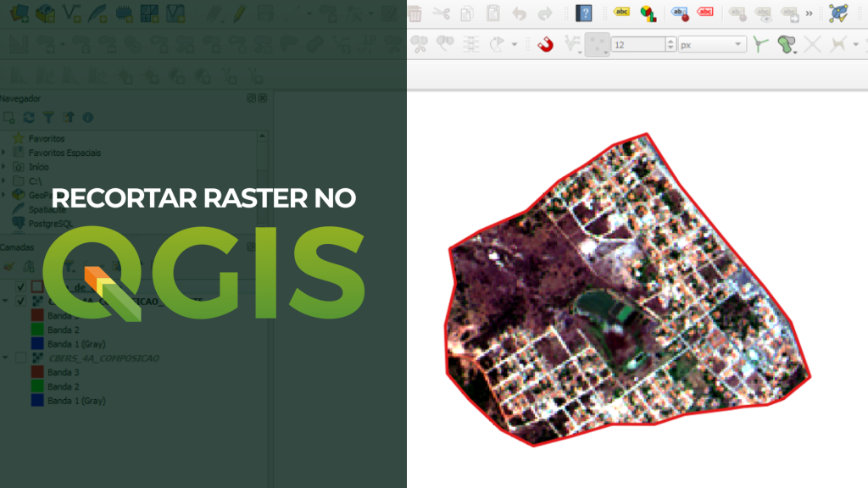Expand hidden toolbar items with the chevron
The width and height of the screenshot is (868, 488).
click(809, 13)
